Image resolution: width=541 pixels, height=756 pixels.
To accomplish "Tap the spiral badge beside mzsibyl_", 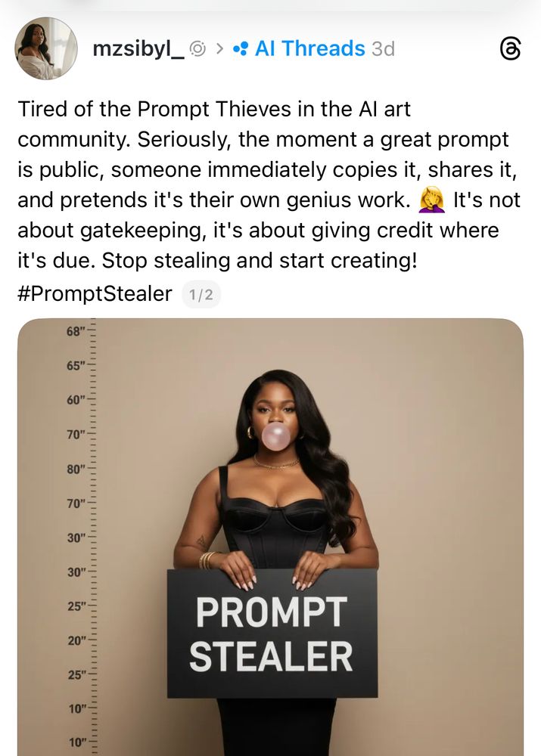I will (x=198, y=48).
